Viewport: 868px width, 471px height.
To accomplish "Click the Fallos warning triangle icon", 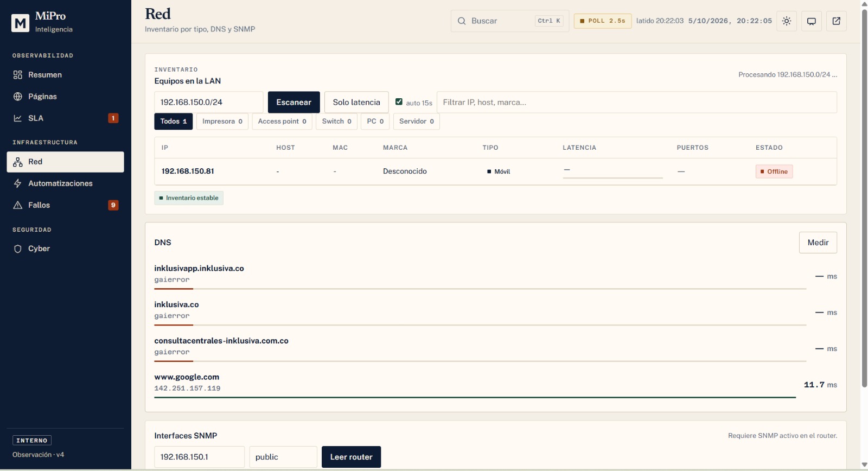I will click(18, 205).
